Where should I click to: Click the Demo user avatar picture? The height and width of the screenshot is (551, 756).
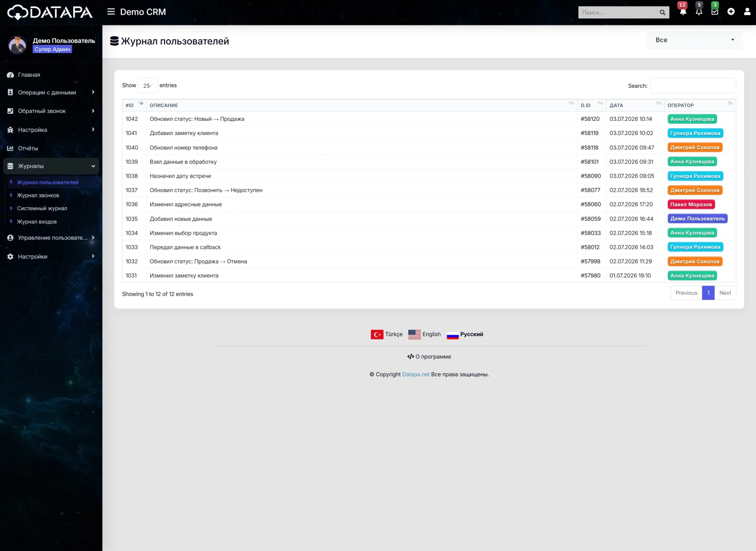(17, 45)
